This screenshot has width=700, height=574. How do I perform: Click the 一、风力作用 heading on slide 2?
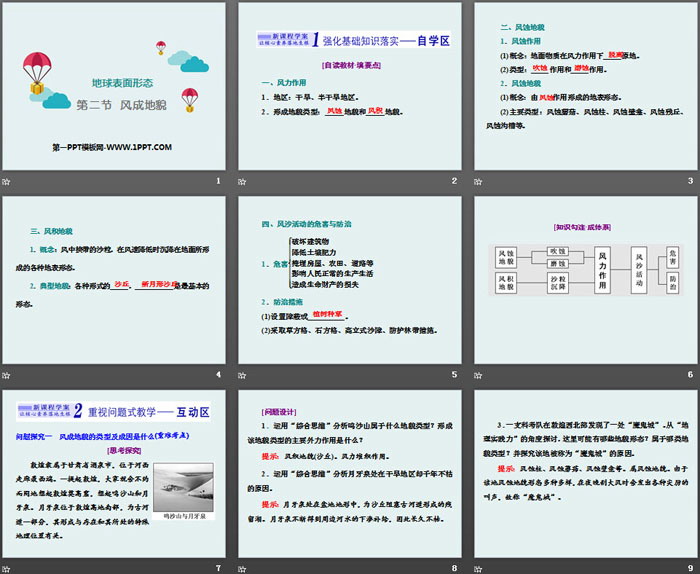[284, 83]
